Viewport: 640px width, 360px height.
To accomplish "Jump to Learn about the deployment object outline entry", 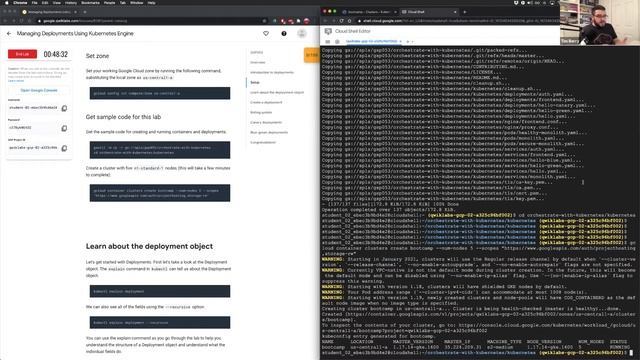I will [x=277, y=92].
